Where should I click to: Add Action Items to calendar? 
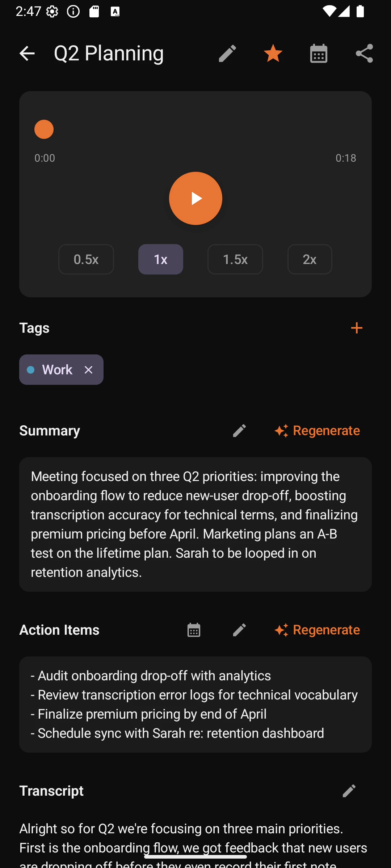pyautogui.click(x=194, y=630)
